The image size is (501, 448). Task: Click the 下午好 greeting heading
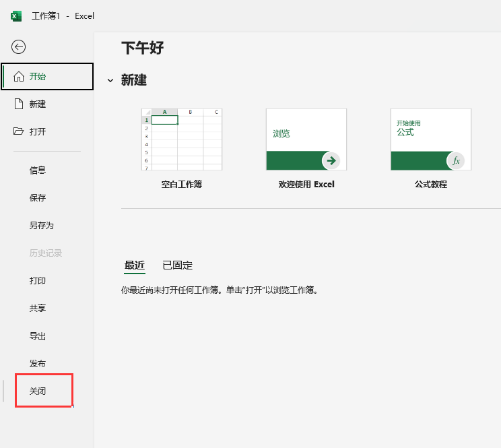(x=143, y=48)
